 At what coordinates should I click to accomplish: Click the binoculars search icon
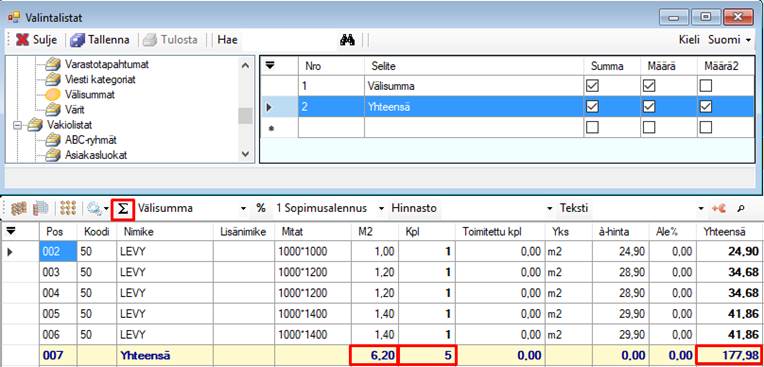347,40
